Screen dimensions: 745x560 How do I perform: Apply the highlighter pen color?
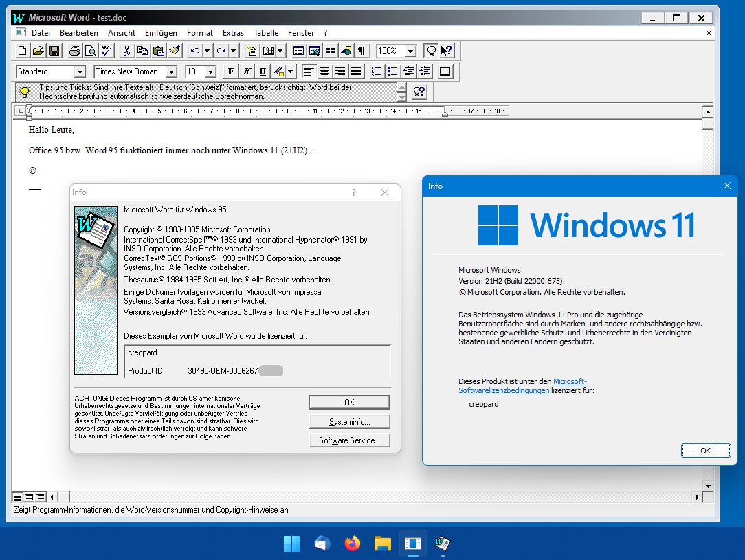(278, 71)
